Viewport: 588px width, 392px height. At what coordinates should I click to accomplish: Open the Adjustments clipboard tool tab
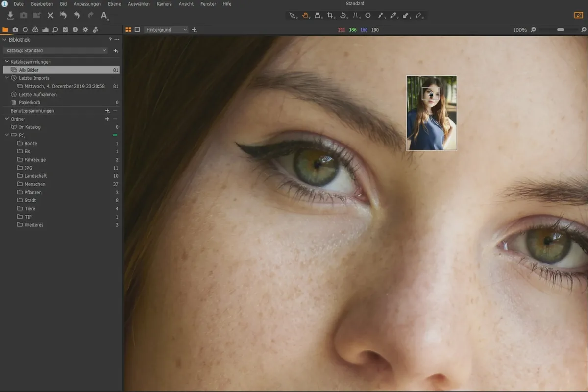click(65, 30)
